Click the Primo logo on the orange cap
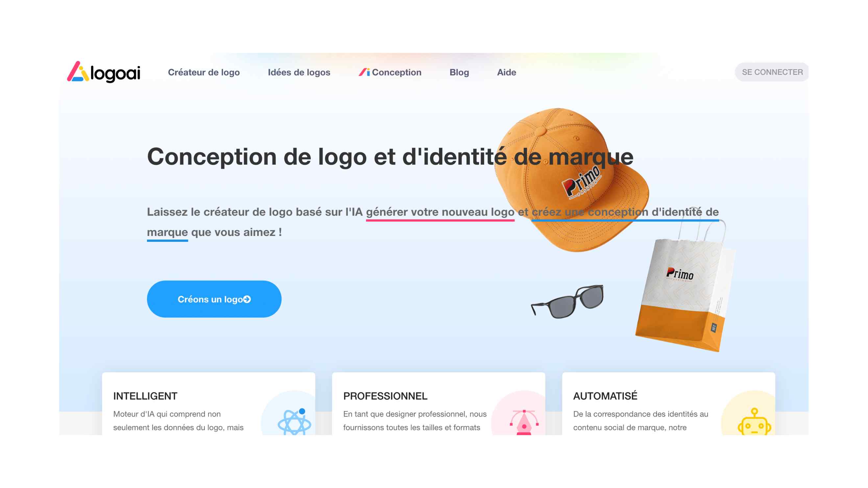 click(x=581, y=182)
